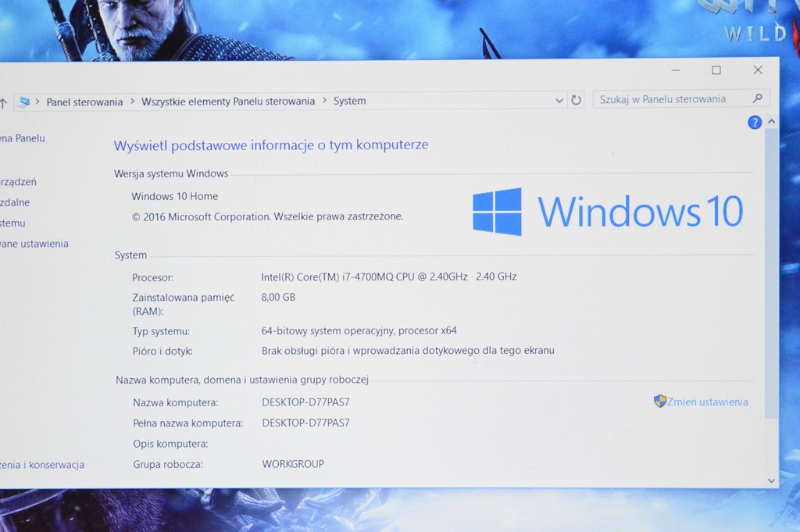Open sidebar link ending 'stemu'
The height and width of the screenshot is (532, 800).
(x=12, y=223)
